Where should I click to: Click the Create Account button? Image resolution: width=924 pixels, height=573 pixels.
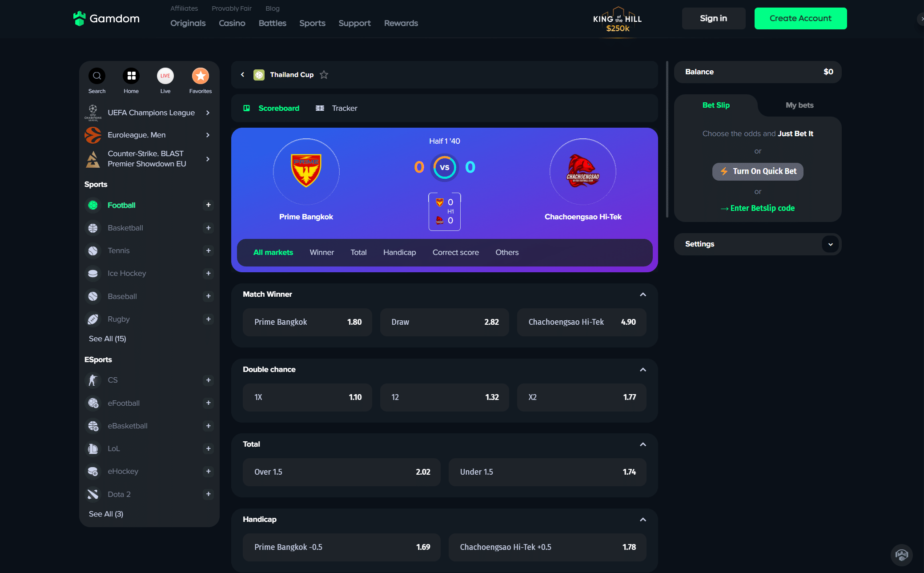800,18
